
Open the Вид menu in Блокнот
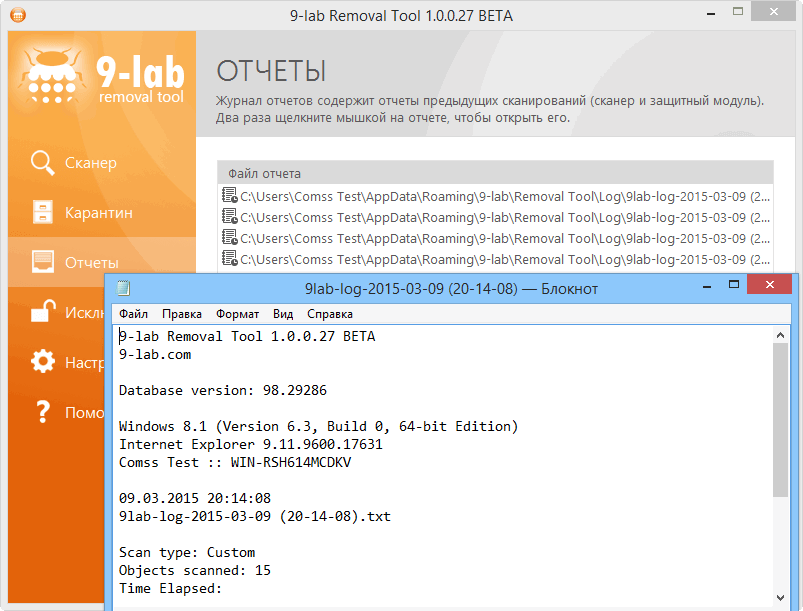pos(283,314)
